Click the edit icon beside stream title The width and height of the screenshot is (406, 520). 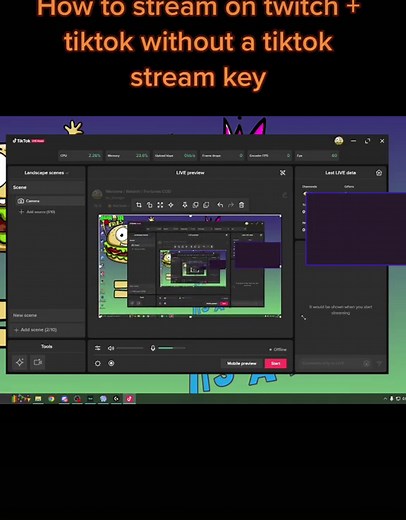[284, 195]
